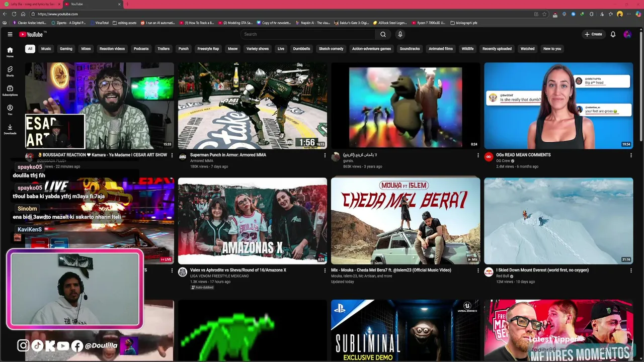
Task: Go to Home in the sidebar
Action: pos(10,52)
